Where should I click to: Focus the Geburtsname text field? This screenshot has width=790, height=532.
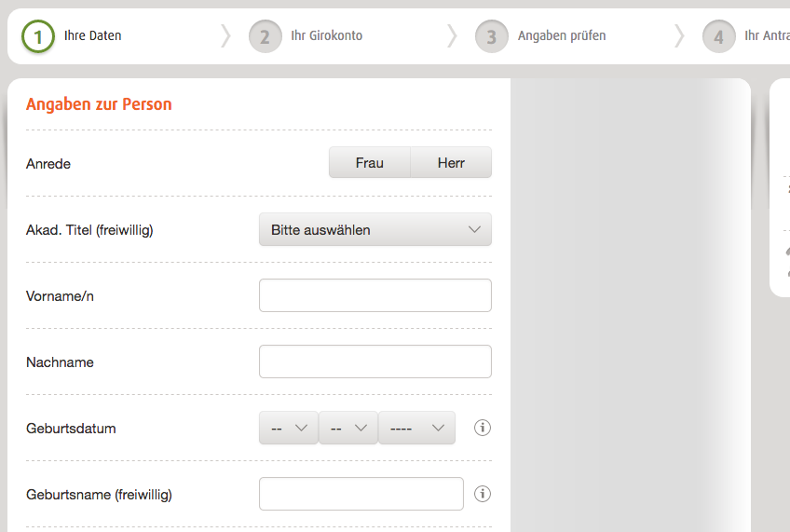click(x=361, y=494)
